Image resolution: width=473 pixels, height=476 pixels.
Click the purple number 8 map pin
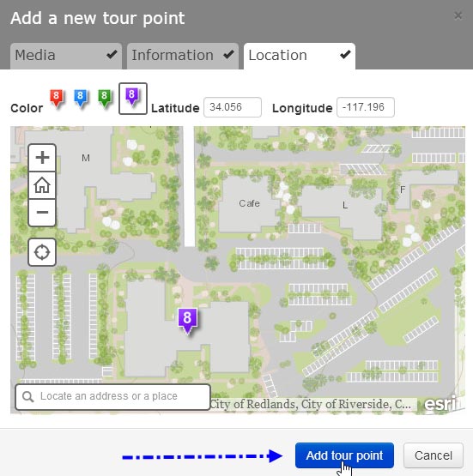pos(187,321)
